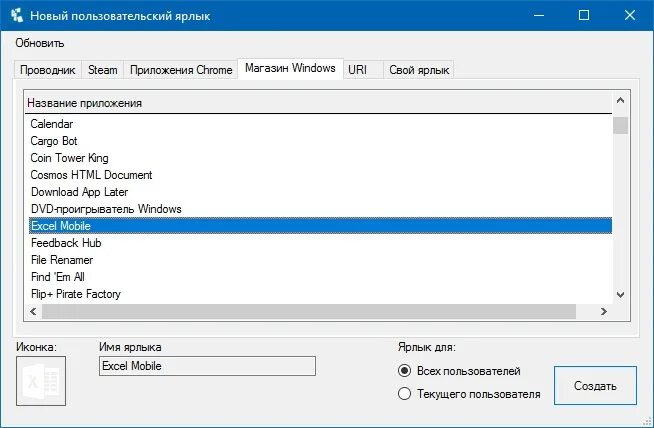Switch to the Steam tab
Screen dimensions: 654x428
103,70
